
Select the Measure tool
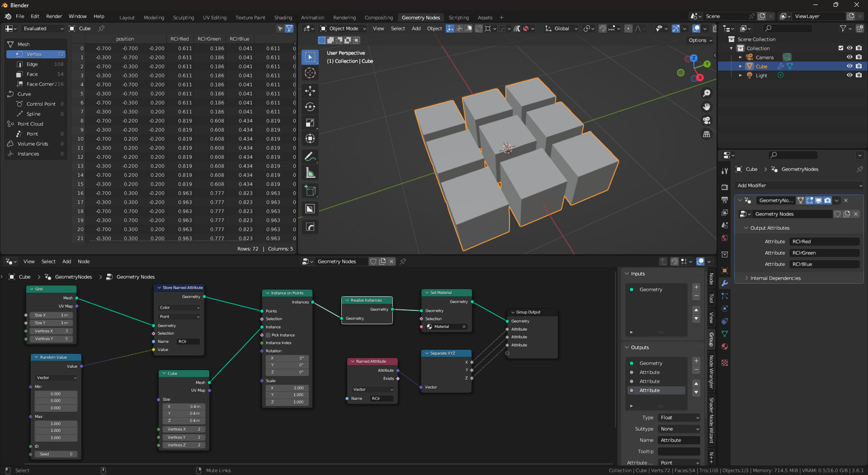point(310,172)
